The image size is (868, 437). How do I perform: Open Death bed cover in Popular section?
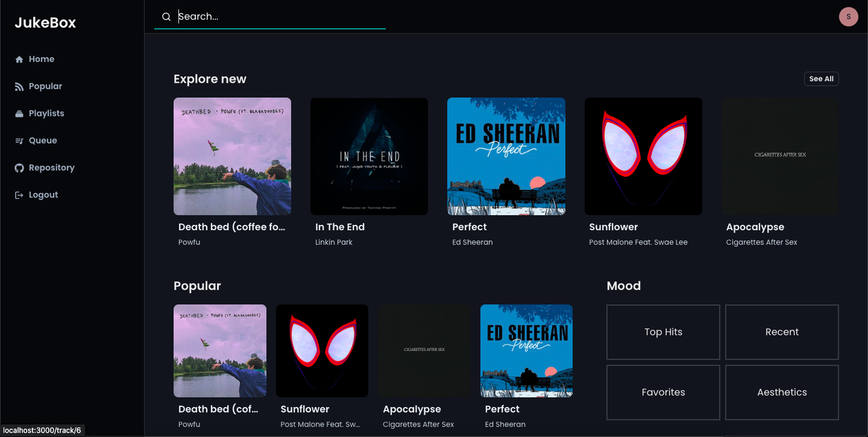(220, 351)
